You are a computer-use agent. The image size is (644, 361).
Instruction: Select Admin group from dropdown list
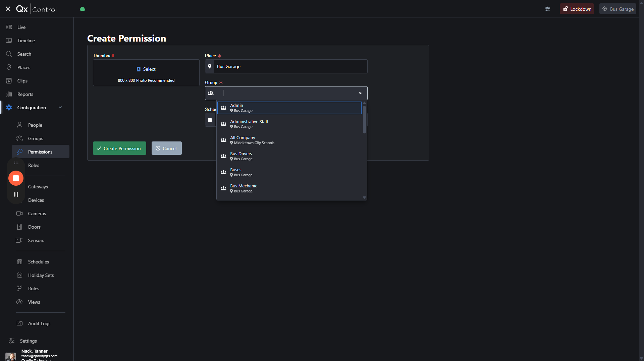tap(289, 108)
